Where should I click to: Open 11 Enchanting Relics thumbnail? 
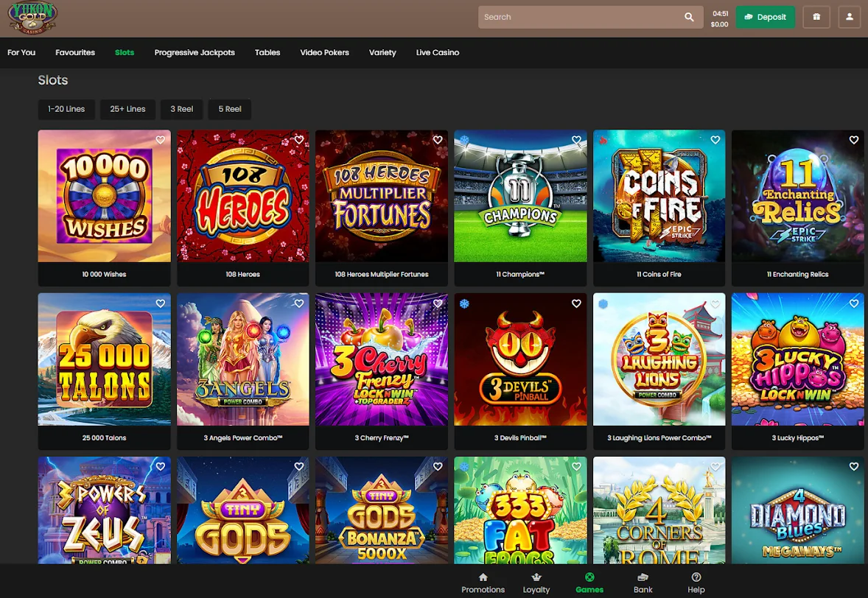(x=798, y=196)
